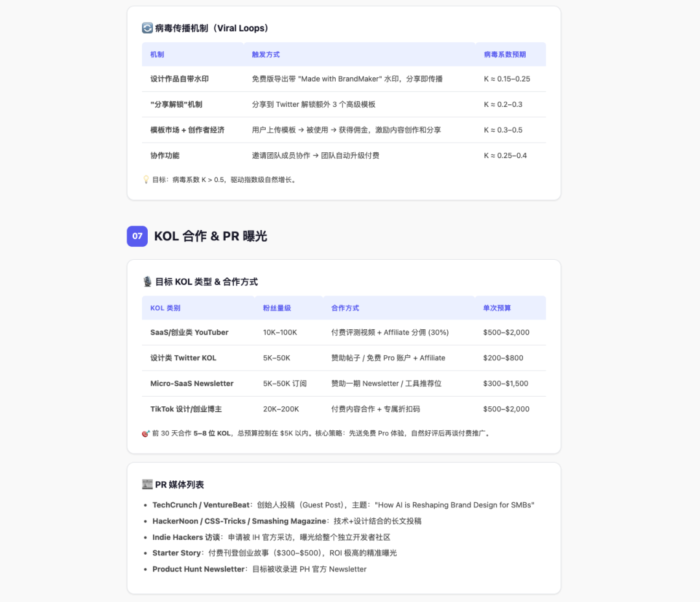Click the 20K–200K follower count
This screenshot has width=700, height=602.
coord(281,409)
